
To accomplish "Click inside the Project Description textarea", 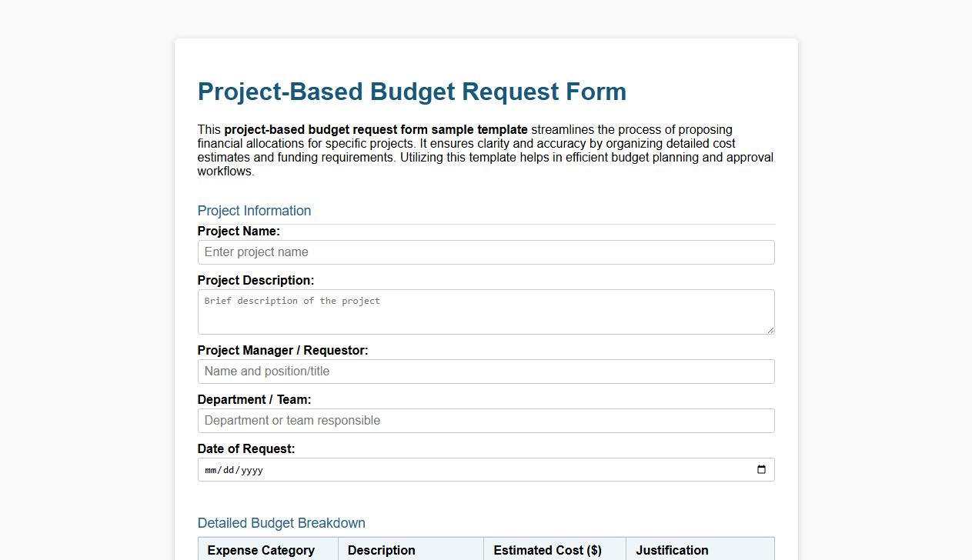I will [x=486, y=311].
